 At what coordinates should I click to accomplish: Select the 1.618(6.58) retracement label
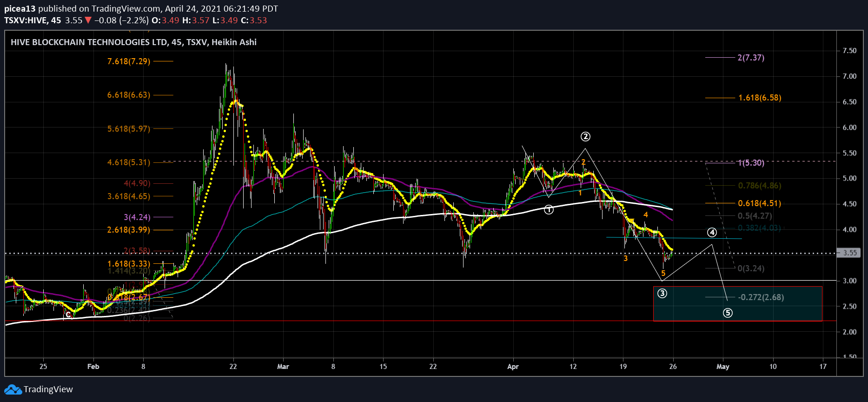point(760,98)
